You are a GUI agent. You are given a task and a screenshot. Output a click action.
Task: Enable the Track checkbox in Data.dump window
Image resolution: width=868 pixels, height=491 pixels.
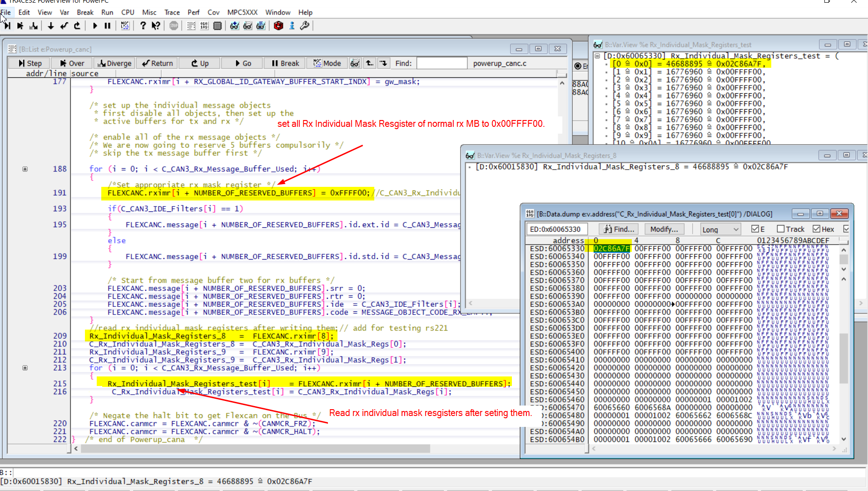(x=780, y=229)
